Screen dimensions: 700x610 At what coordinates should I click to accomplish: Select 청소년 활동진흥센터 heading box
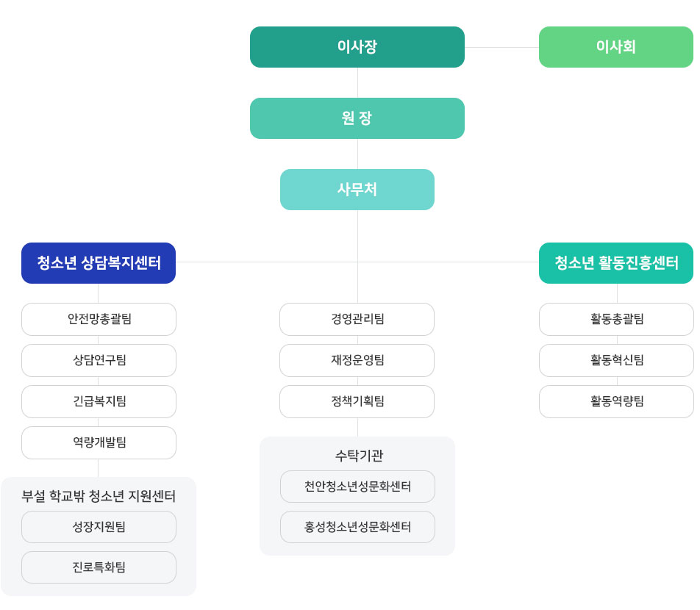click(616, 263)
